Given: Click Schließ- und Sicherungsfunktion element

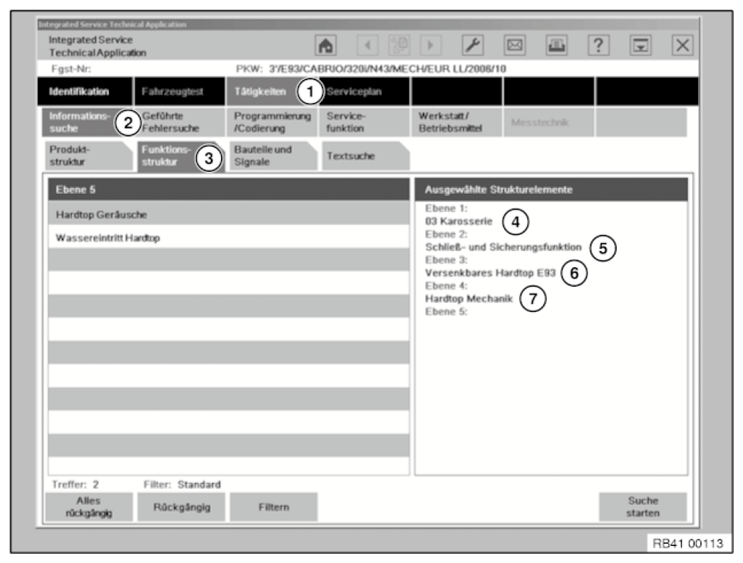Looking at the screenshot, I should tap(503, 247).
